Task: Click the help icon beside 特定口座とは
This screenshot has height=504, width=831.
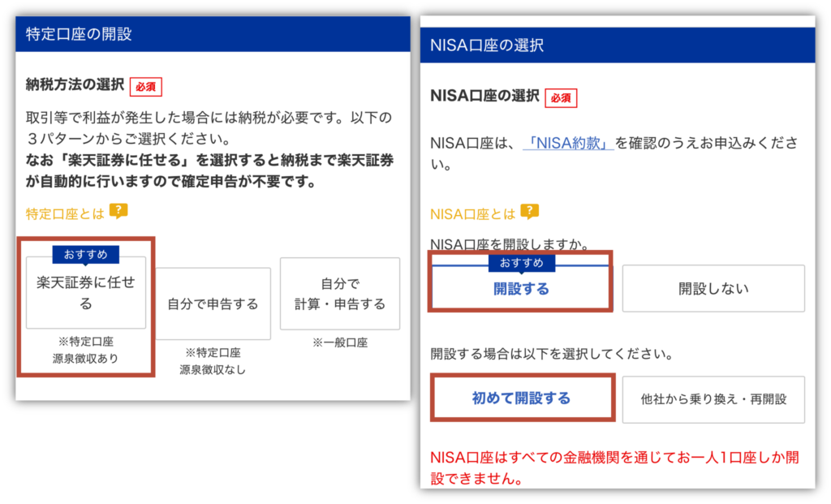Action: [118, 212]
